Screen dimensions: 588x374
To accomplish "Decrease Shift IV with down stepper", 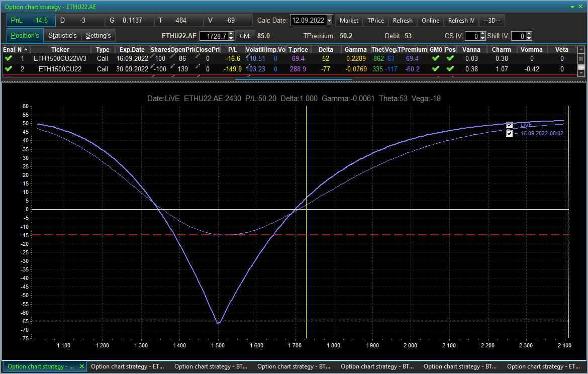I will point(529,38).
